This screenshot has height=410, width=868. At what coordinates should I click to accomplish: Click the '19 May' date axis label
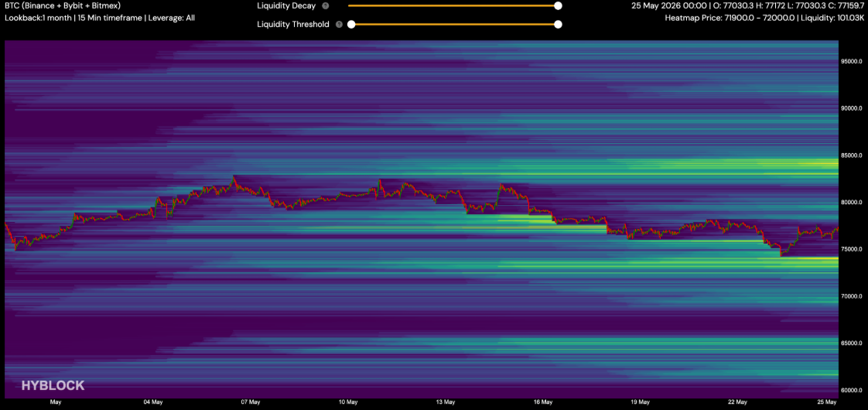click(641, 402)
